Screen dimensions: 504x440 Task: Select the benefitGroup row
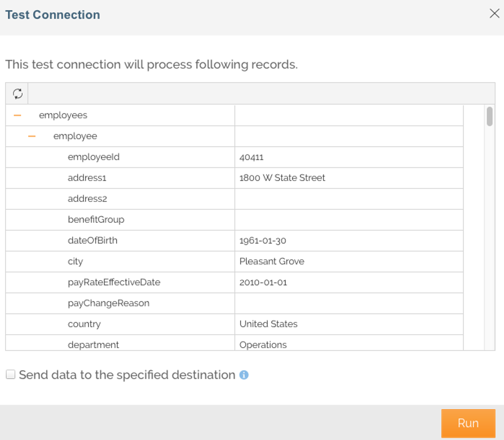pos(96,220)
